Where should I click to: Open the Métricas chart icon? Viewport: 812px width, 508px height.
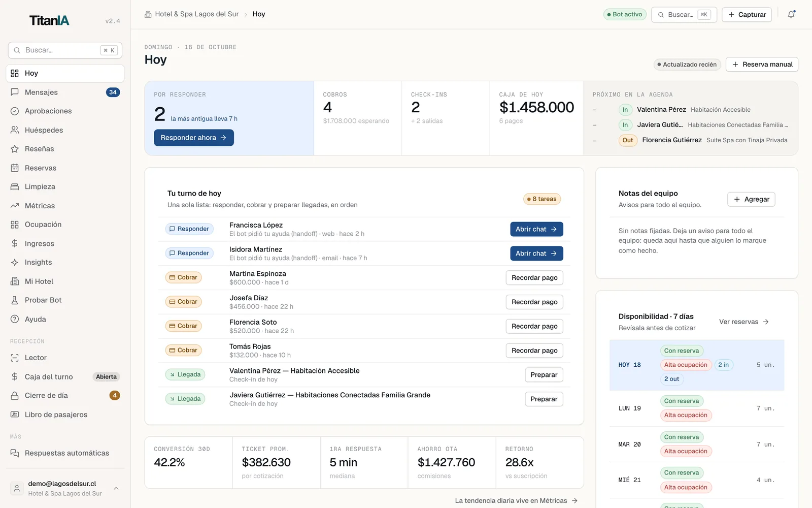(15, 206)
